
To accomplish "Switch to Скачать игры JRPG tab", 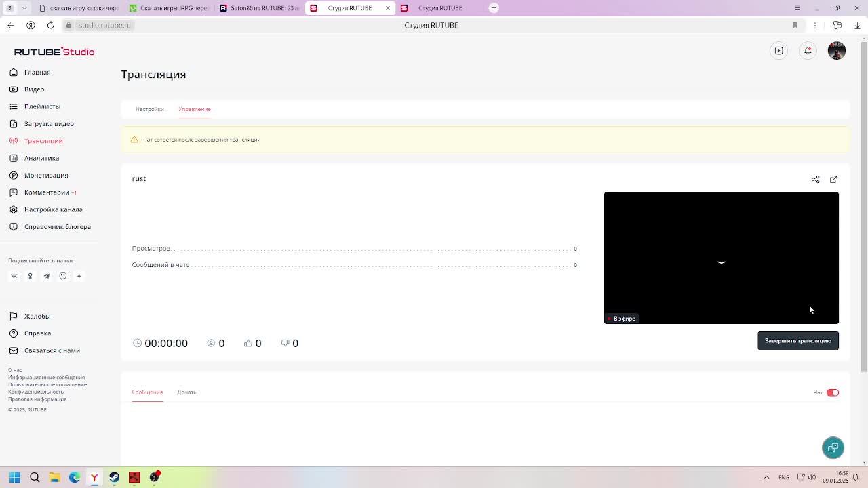I will point(169,8).
